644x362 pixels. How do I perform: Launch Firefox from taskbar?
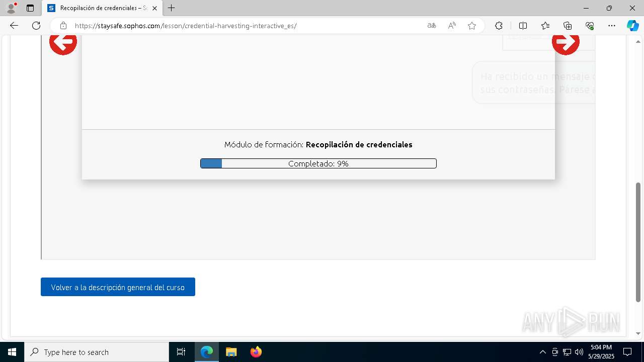coord(256,352)
